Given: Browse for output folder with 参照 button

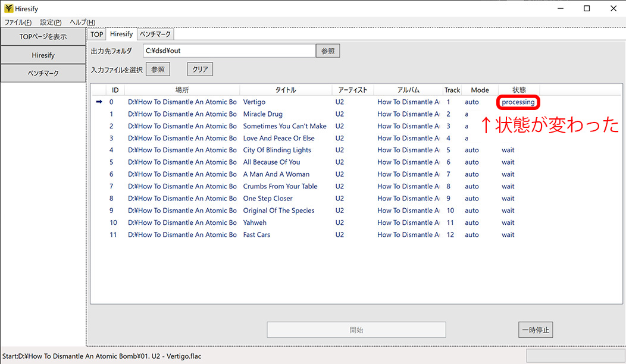Looking at the screenshot, I should [328, 51].
